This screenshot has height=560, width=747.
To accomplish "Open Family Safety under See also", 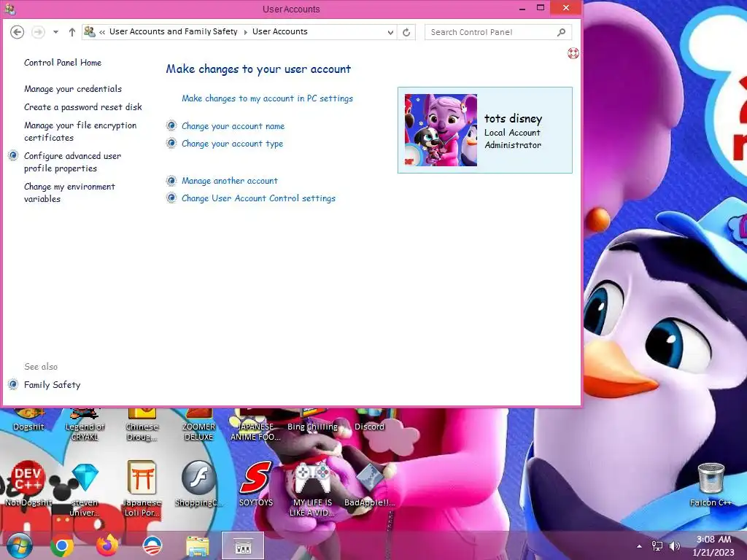I will [x=53, y=385].
